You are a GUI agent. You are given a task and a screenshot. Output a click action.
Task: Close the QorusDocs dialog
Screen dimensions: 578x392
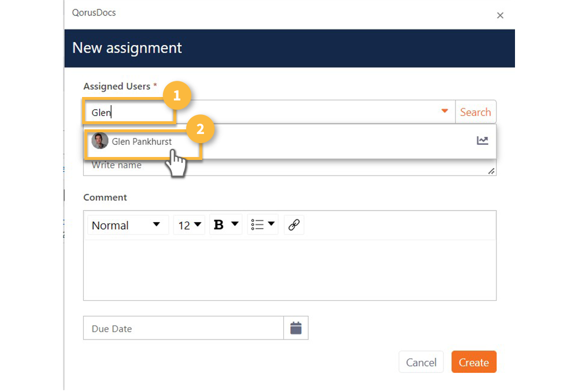tap(500, 16)
